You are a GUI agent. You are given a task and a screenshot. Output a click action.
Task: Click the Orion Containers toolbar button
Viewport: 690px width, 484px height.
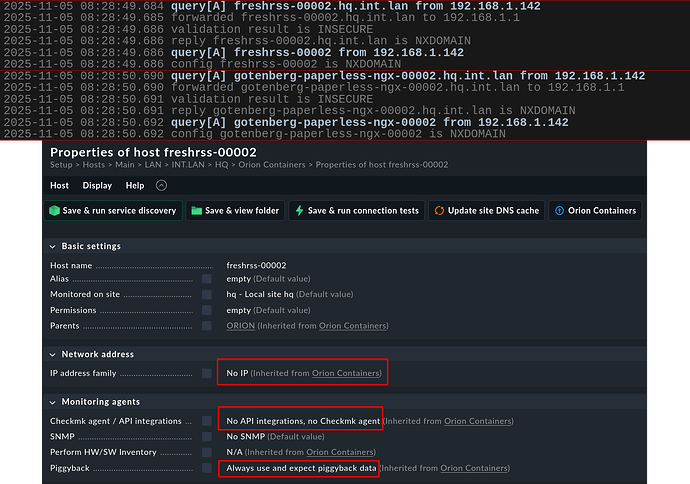tap(595, 211)
